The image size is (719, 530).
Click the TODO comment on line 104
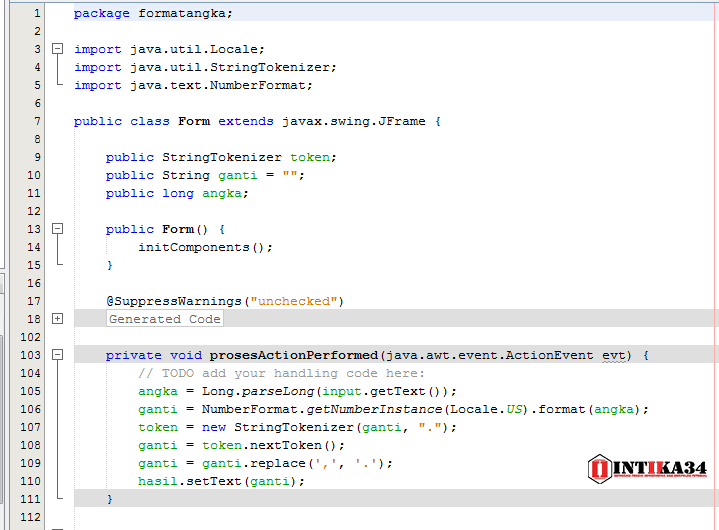pyautogui.click(x=281, y=373)
